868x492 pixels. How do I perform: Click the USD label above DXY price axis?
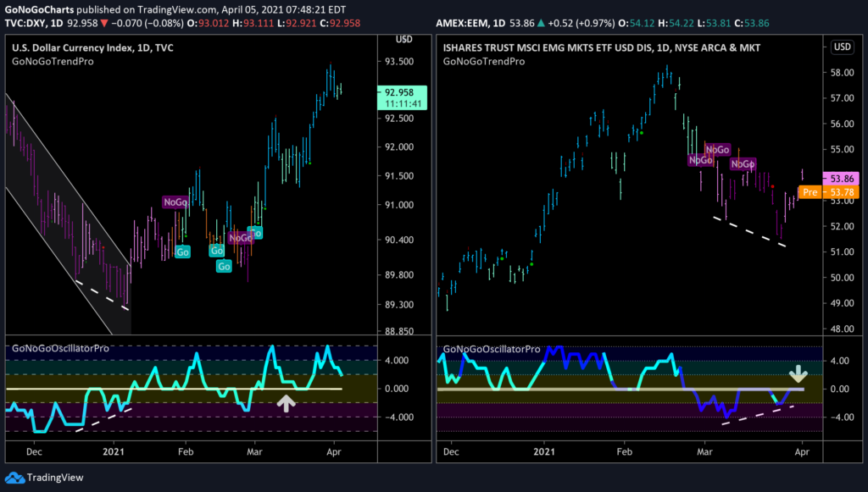[x=404, y=39]
